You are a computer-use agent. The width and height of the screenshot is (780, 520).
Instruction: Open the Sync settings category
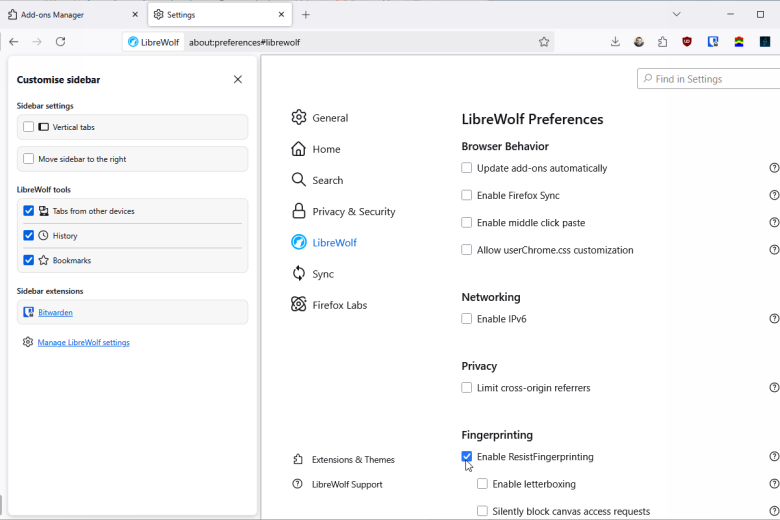[x=312, y=274]
